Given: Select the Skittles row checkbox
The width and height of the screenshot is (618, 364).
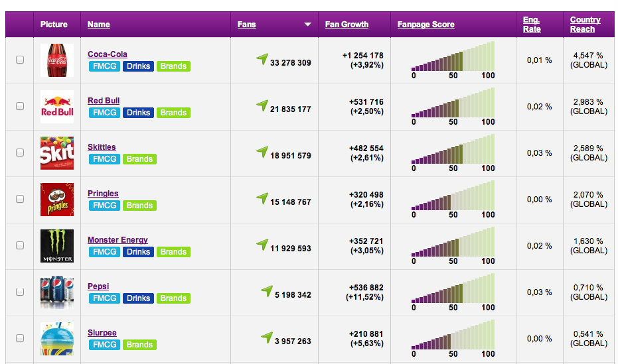Looking at the screenshot, I should (20, 152).
